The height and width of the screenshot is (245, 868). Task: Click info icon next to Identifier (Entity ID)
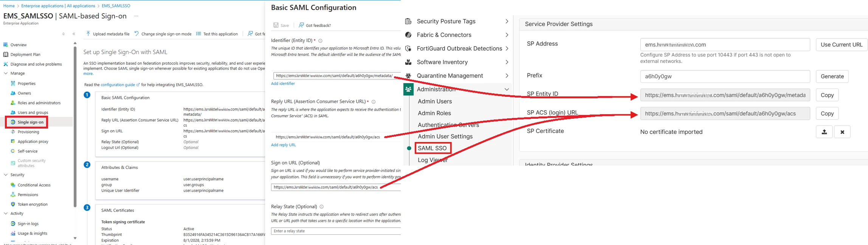click(320, 41)
